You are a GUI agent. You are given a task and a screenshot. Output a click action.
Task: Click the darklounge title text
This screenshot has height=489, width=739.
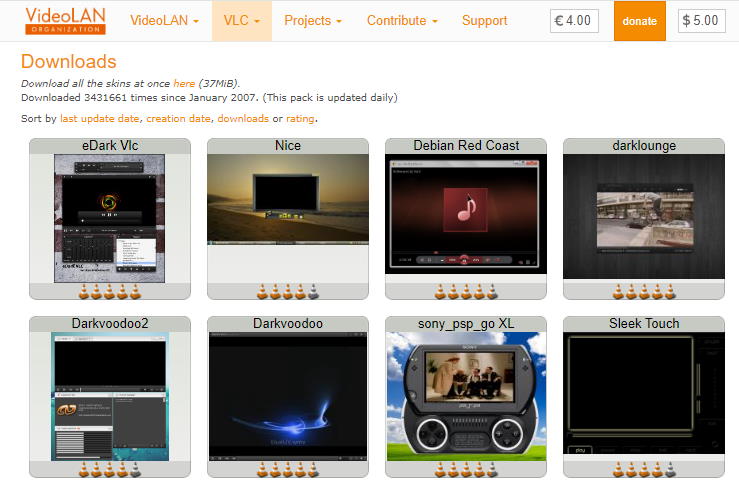coord(644,146)
